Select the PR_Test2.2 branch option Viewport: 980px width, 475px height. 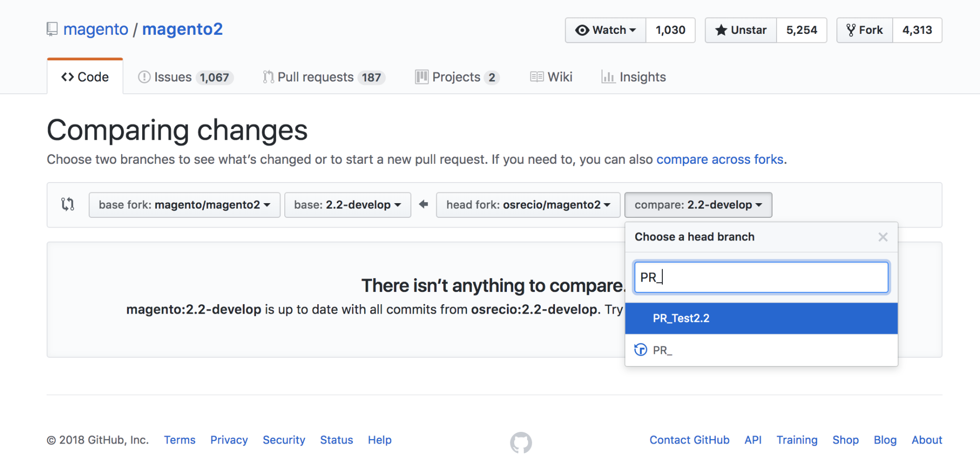tap(761, 318)
